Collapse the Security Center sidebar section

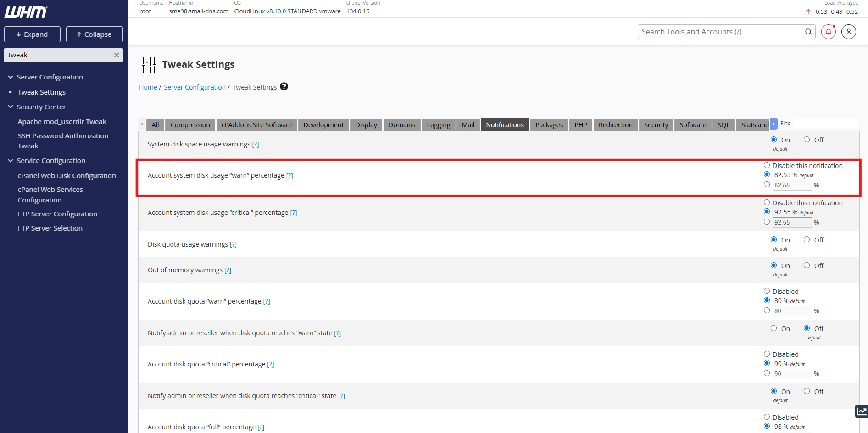(11, 107)
